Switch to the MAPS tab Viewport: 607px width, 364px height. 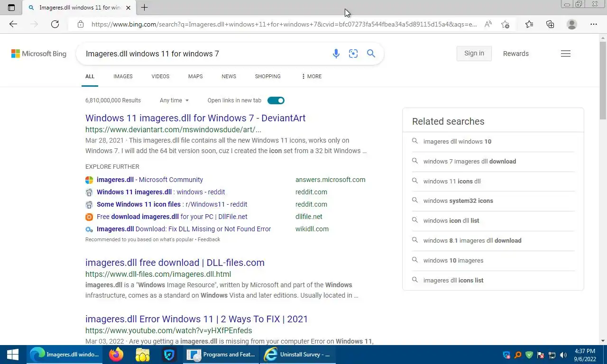(195, 76)
